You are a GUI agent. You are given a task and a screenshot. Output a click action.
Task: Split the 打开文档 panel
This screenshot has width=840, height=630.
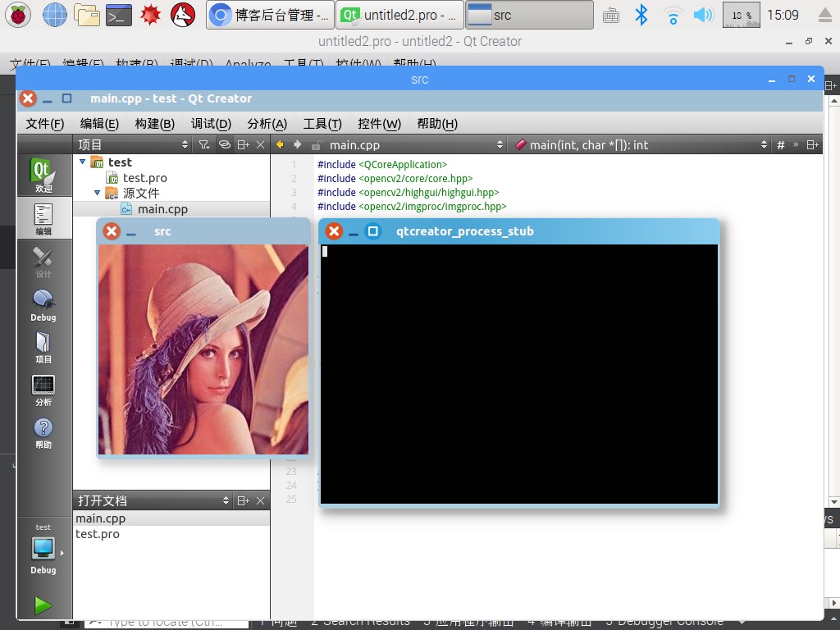point(243,500)
